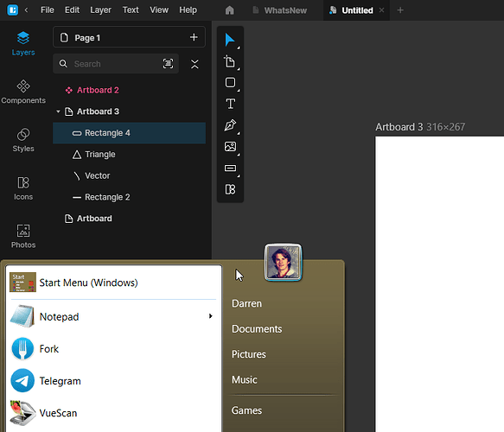Open the Photos panel in sidebar

tap(23, 237)
